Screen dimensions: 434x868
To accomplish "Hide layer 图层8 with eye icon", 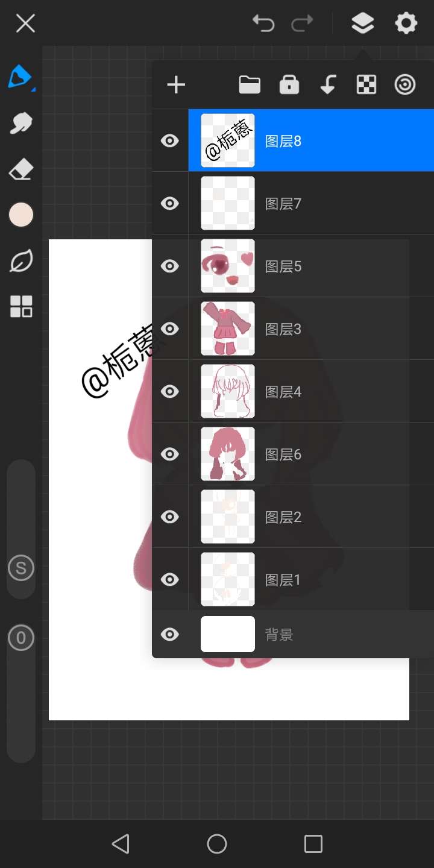I will (170, 140).
